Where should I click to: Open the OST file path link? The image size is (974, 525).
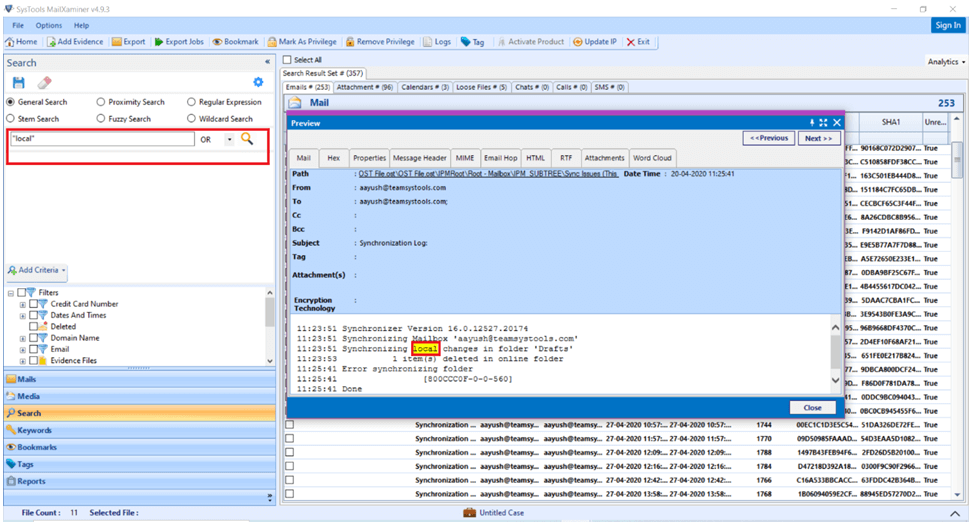(488, 174)
